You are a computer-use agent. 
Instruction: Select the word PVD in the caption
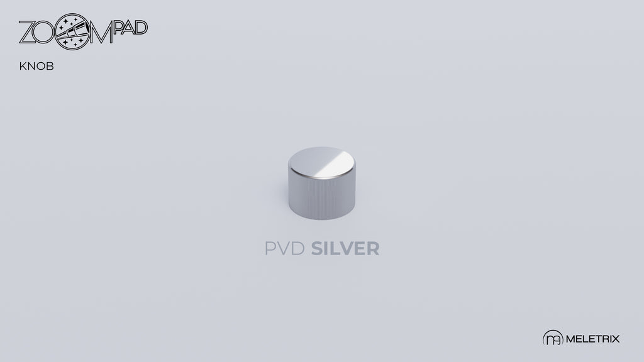[285, 249]
